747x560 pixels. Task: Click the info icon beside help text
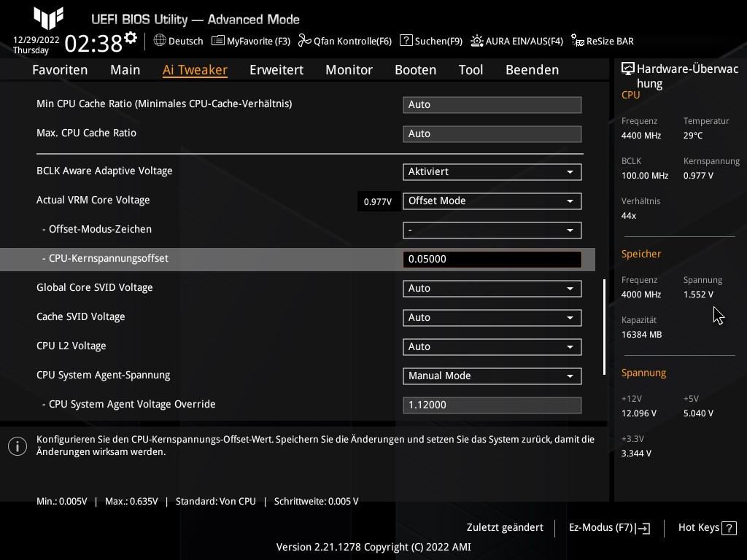18,446
